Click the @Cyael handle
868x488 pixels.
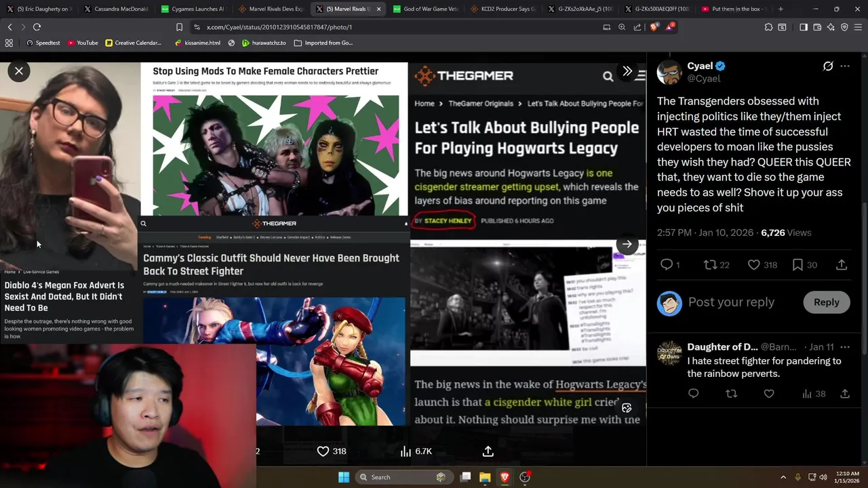704,79
